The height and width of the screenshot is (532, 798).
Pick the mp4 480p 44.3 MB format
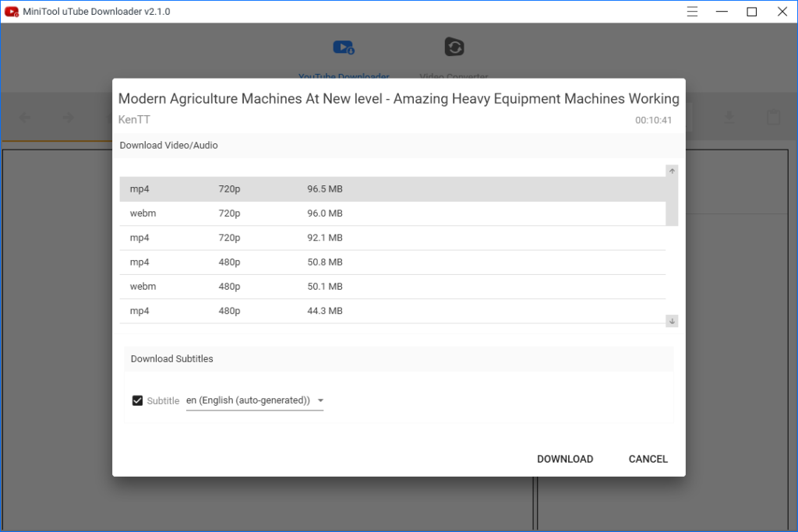(392, 311)
